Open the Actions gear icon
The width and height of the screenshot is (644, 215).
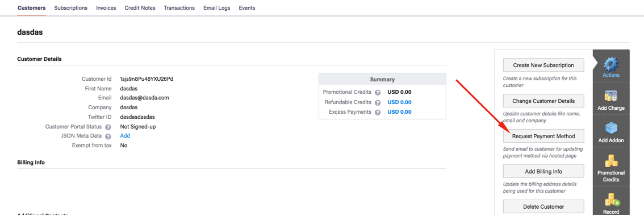[611, 64]
